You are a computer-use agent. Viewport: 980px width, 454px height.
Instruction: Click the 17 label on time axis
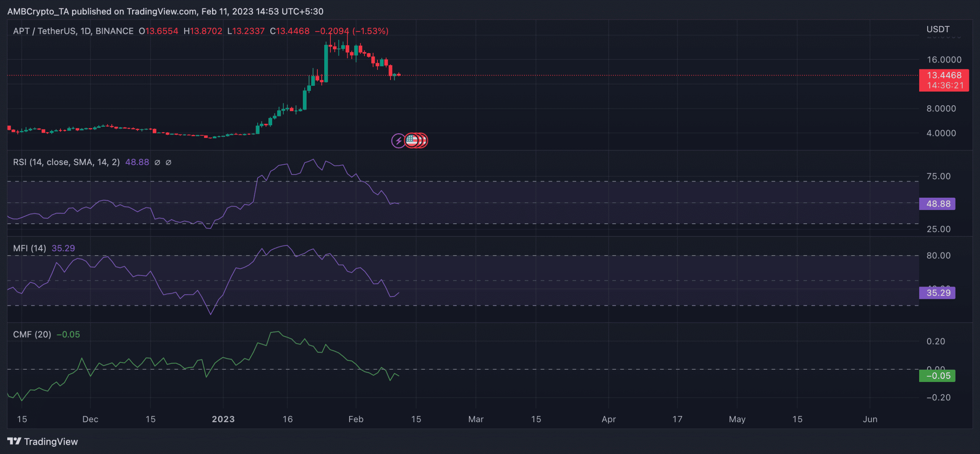(677, 419)
